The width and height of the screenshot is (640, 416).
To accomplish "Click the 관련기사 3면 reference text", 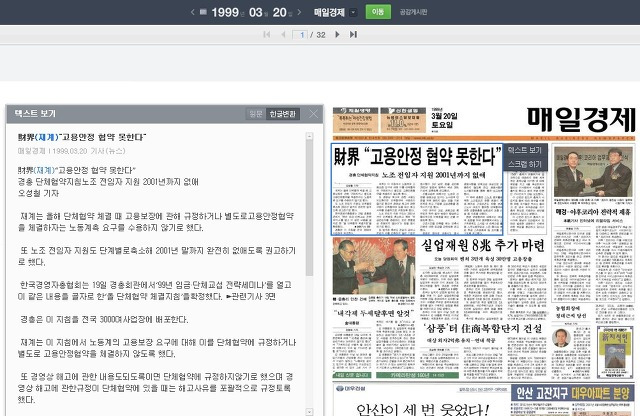I will (251, 296).
